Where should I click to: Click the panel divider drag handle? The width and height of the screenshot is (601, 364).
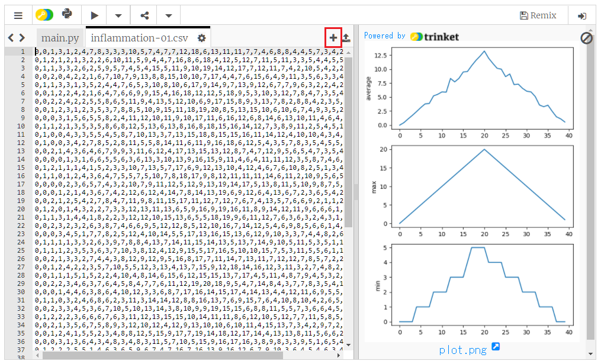click(x=356, y=192)
